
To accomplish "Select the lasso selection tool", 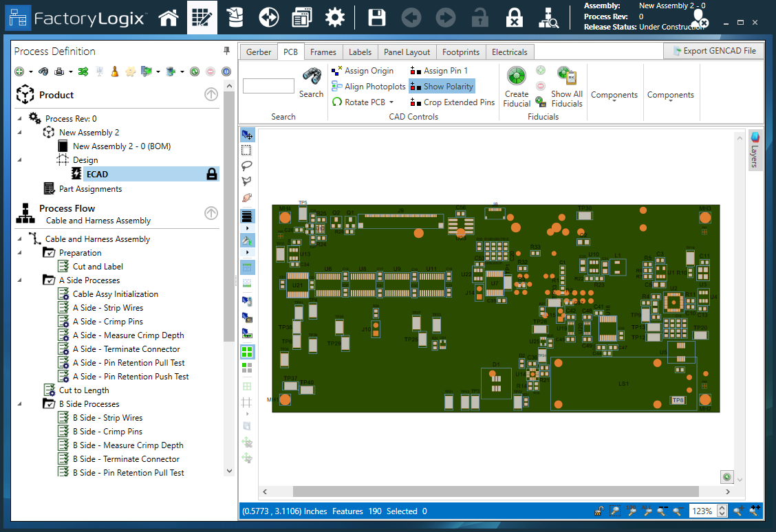I will coord(247,165).
